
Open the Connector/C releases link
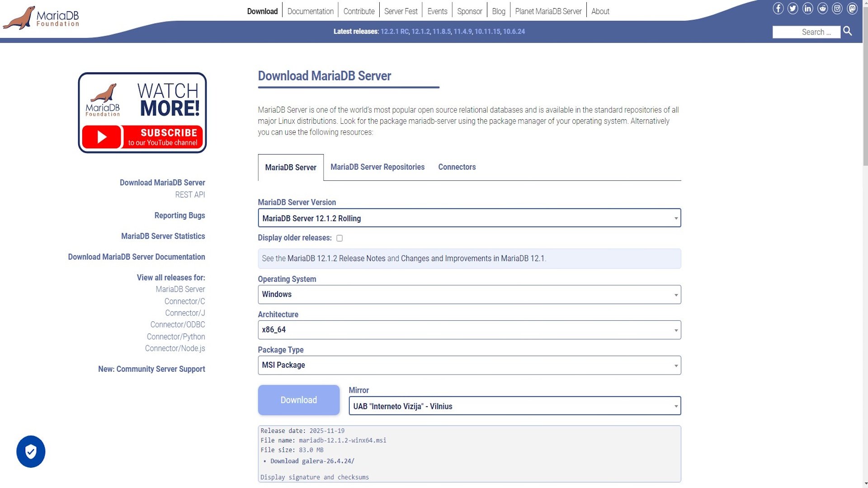(x=184, y=301)
